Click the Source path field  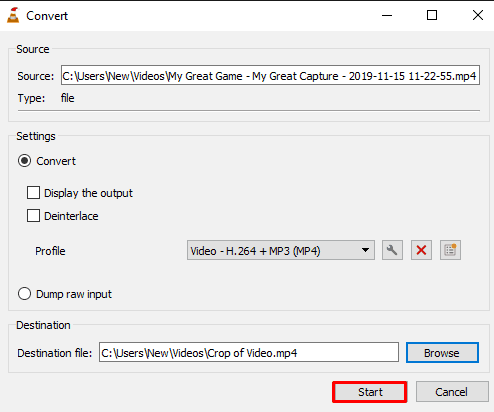[x=270, y=75]
